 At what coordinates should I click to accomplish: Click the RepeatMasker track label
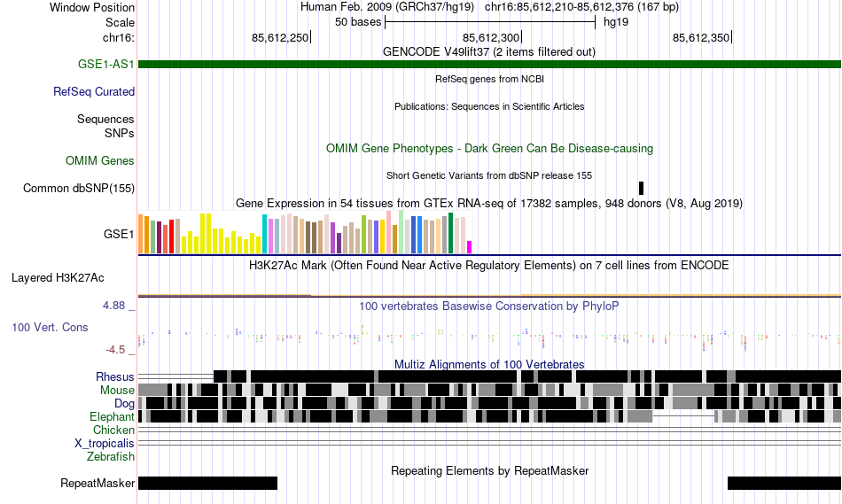pos(97,483)
